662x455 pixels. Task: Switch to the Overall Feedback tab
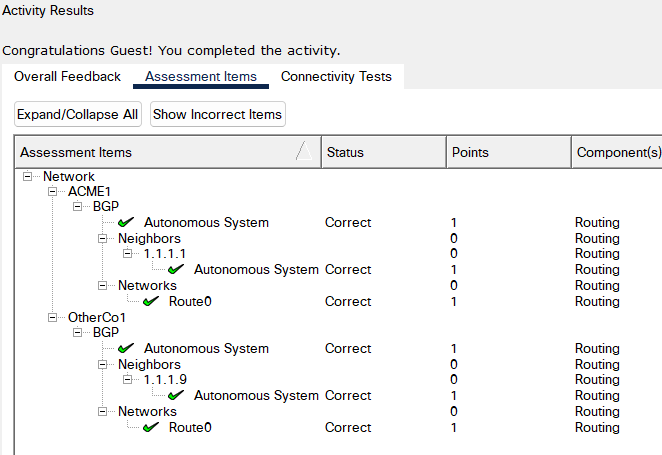click(x=67, y=77)
